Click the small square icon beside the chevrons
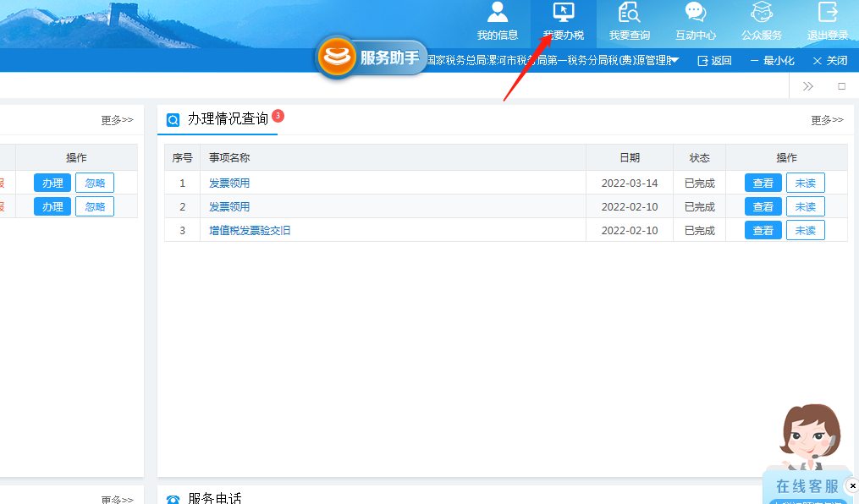 click(841, 86)
